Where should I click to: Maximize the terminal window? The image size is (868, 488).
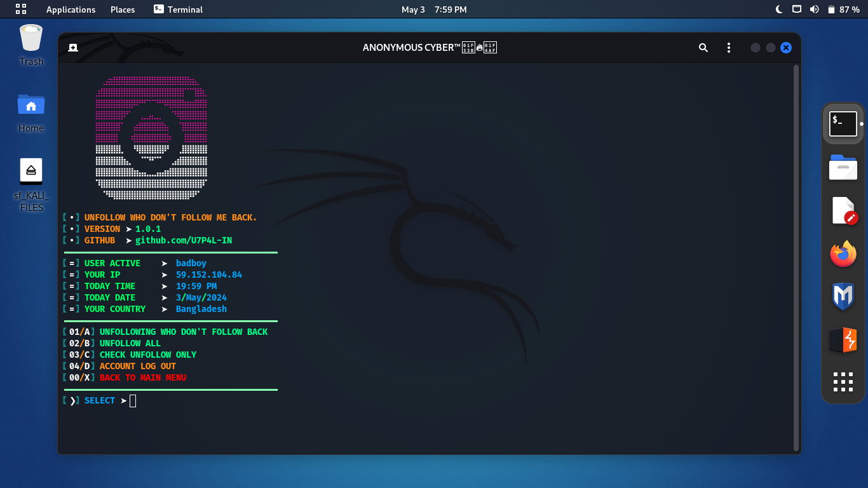[x=771, y=48]
